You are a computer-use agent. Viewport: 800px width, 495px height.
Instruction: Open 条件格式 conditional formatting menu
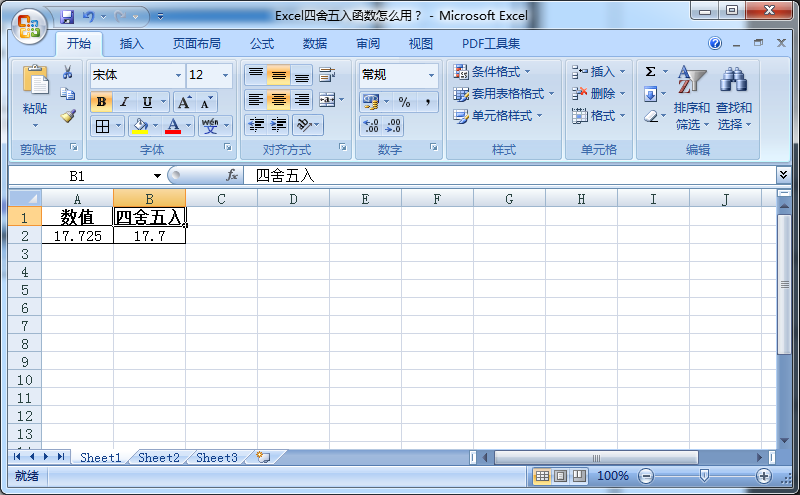492,72
